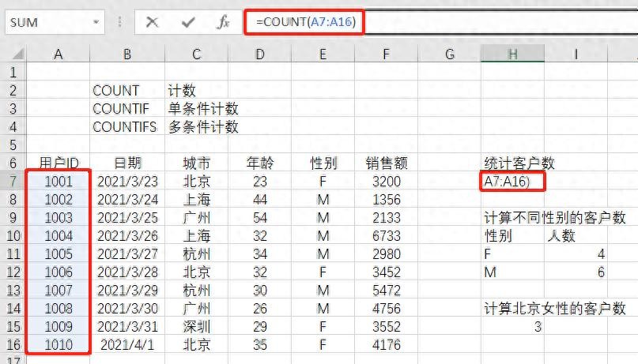The width and height of the screenshot is (638, 364).
Task: Select row 7 header
Action: tap(13, 181)
